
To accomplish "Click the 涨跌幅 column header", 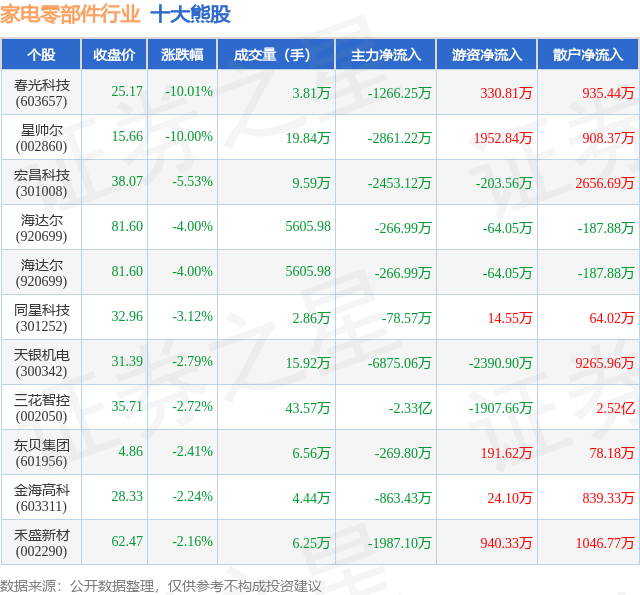I will tap(182, 55).
